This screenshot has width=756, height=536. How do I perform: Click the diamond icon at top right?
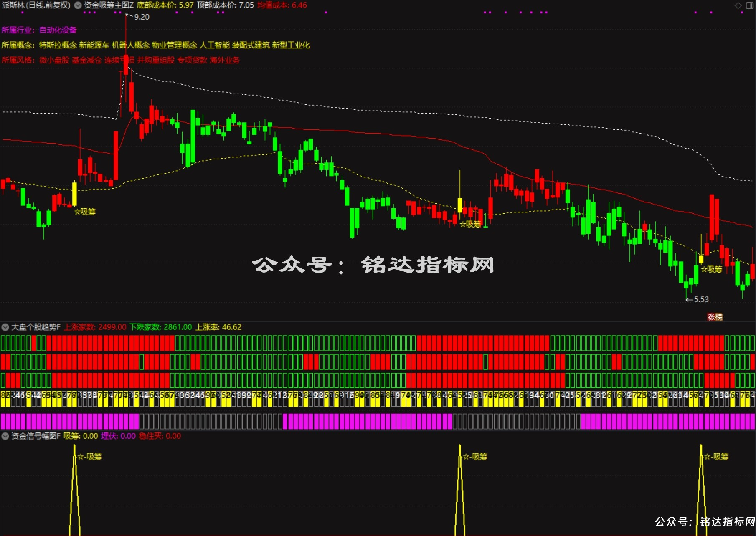[x=738, y=5]
